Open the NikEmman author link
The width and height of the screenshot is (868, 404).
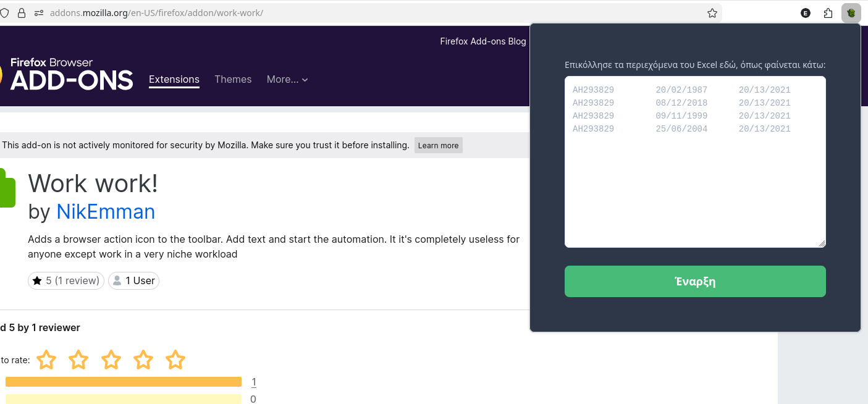(106, 212)
